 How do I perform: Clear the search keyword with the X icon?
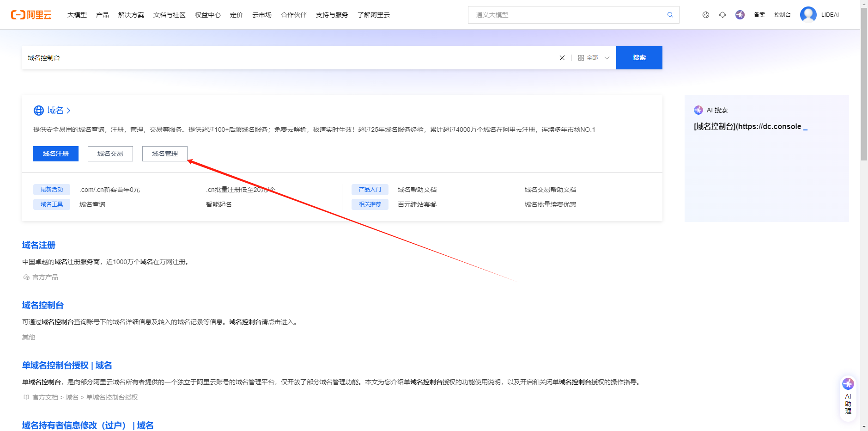562,57
